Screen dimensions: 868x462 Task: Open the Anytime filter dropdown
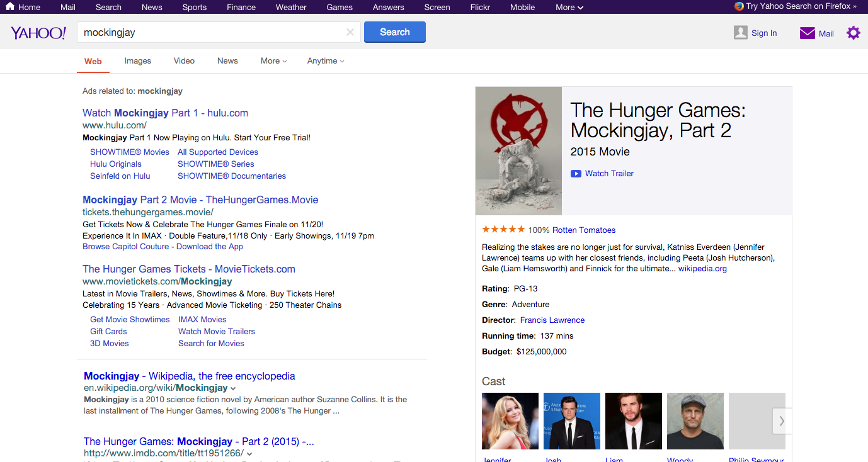tap(326, 61)
